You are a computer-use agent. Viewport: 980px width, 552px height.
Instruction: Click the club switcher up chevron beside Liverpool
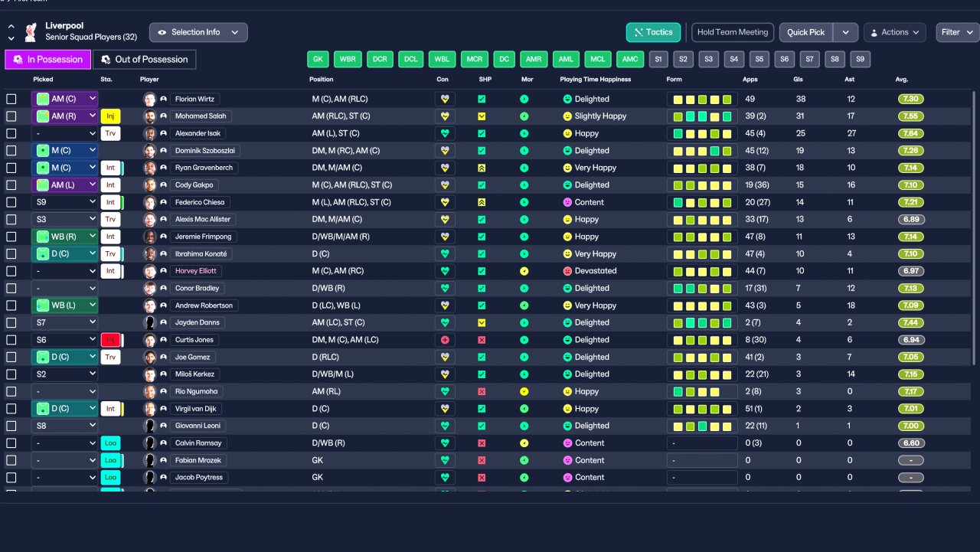pos(11,26)
